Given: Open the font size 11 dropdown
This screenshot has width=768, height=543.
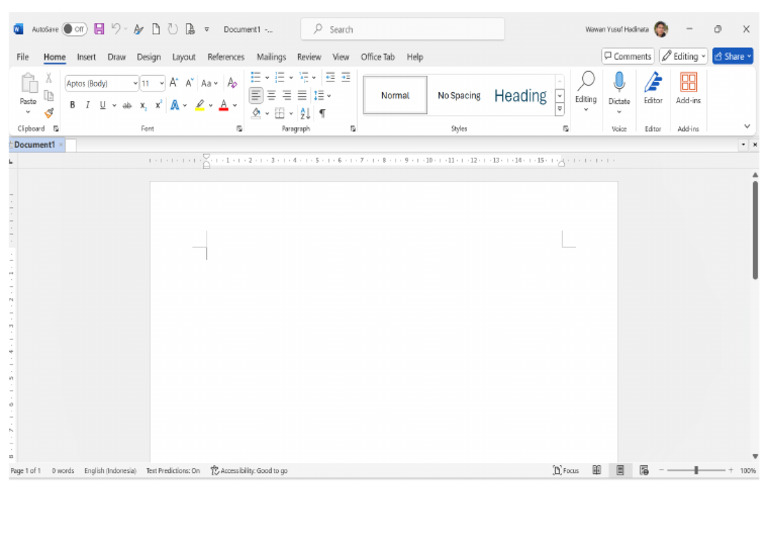Looking at the screenshot, I should point(162,84).
